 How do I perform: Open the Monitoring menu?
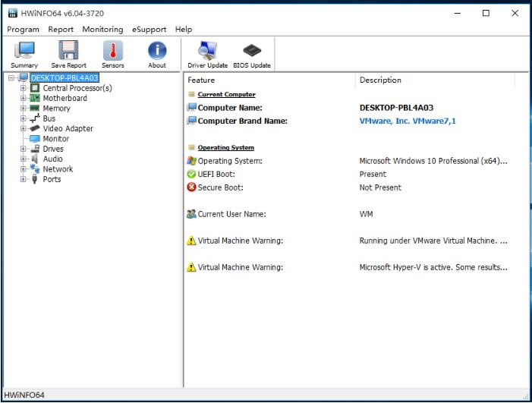pos(102,30)
